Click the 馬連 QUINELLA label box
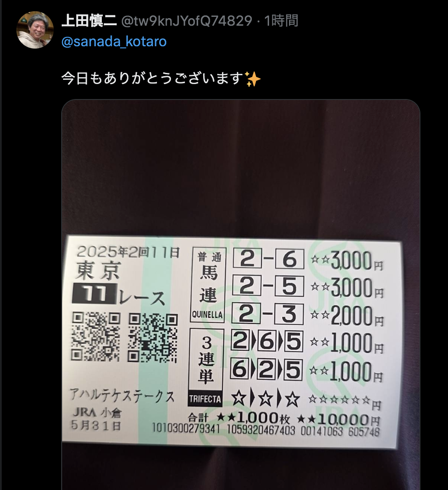 coord(208,284)
